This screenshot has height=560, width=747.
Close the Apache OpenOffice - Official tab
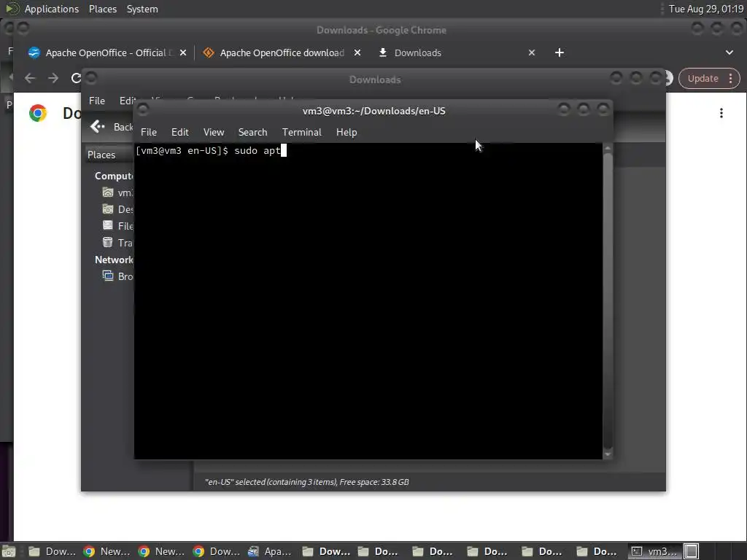point(183,52)
